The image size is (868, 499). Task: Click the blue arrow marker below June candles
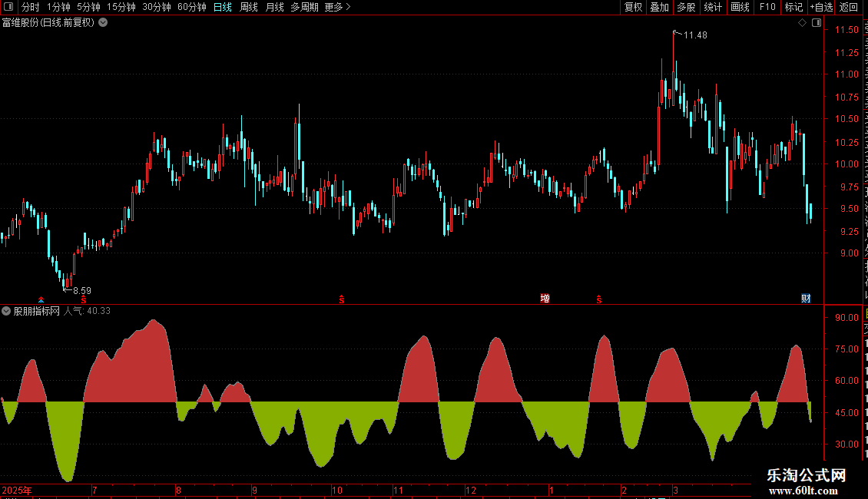click(x=41, y=300)
